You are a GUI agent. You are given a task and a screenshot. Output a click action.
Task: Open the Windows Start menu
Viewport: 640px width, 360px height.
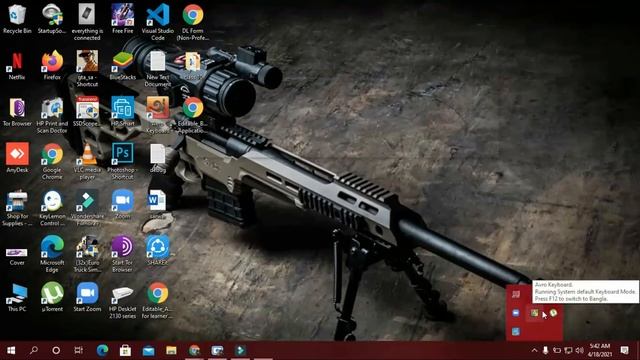tap(11, 350)
